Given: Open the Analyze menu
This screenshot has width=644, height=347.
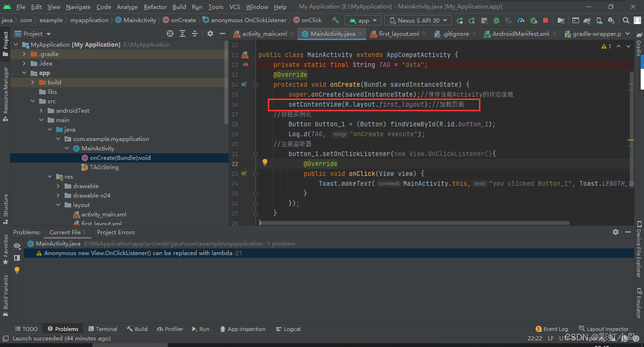Looking at the screenshot, I should pyautogui.click(x=126, y=7).
